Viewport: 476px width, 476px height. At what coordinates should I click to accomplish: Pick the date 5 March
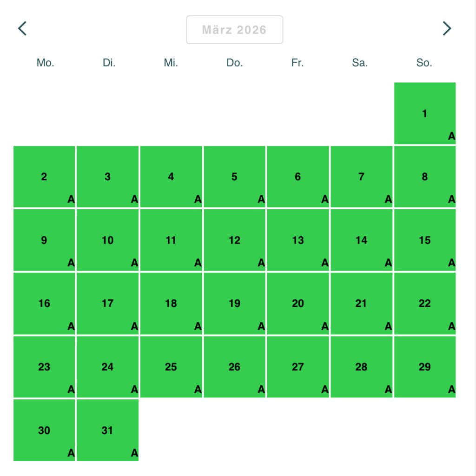pos(234,177)
